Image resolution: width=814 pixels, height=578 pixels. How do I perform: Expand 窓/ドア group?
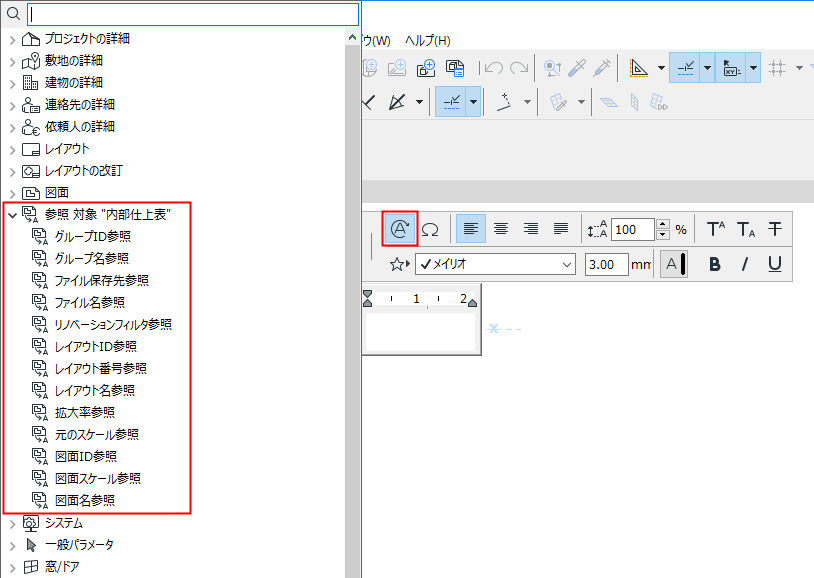pos(13,568)
